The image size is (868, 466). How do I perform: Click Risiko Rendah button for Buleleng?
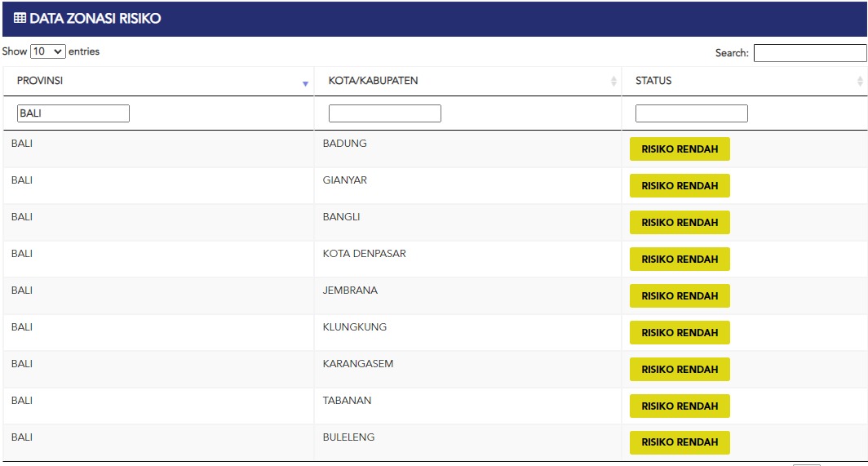click(680, 442)
